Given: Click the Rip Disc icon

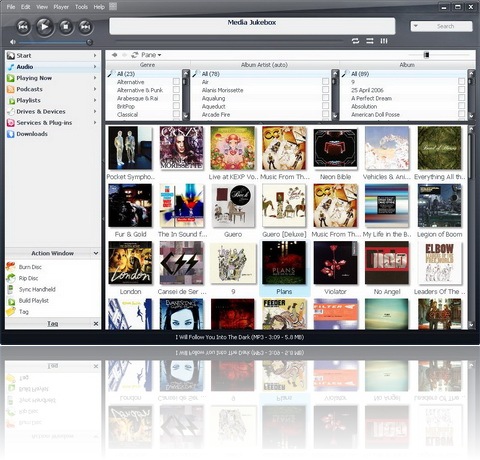Looking at the screenshot, I should [11, 278].
